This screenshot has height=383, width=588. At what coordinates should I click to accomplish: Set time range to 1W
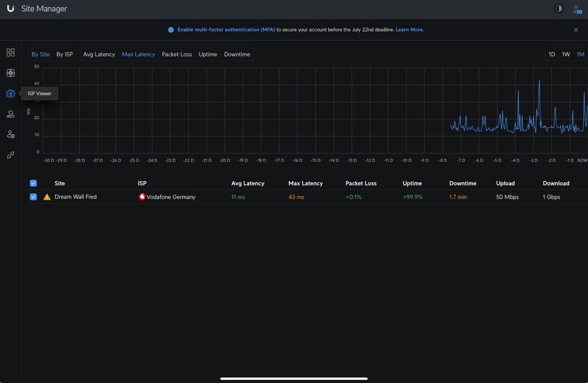tap(566, 54)
